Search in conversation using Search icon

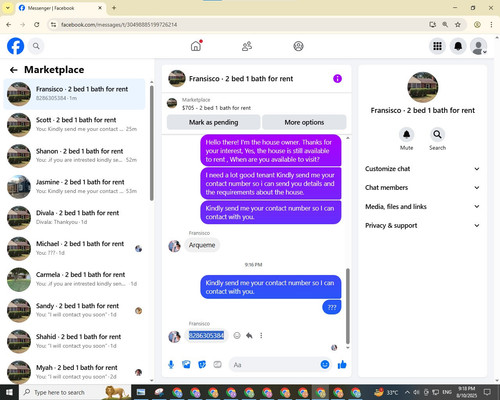click(437, 134)
